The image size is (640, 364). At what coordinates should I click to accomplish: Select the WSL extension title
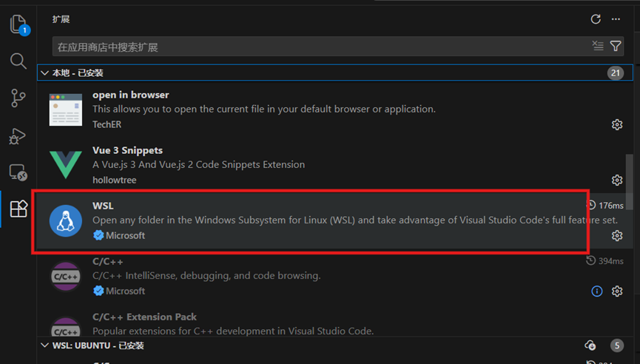[103, 206]
